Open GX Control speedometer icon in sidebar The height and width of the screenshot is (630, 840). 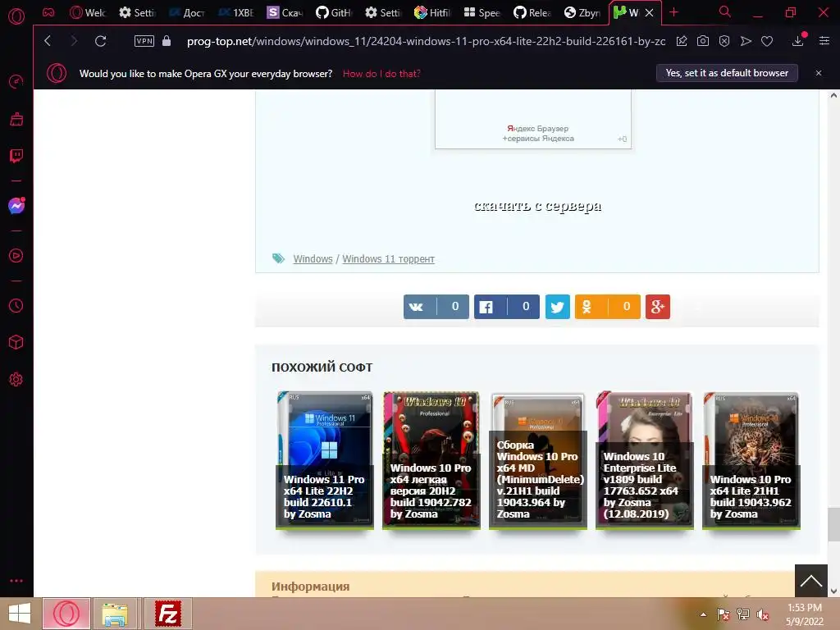(x=16, y=81)
